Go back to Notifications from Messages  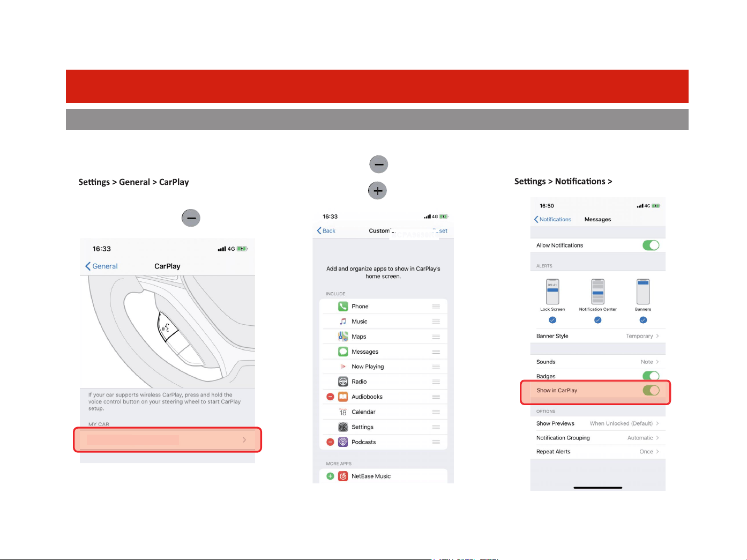click(552, 219)
